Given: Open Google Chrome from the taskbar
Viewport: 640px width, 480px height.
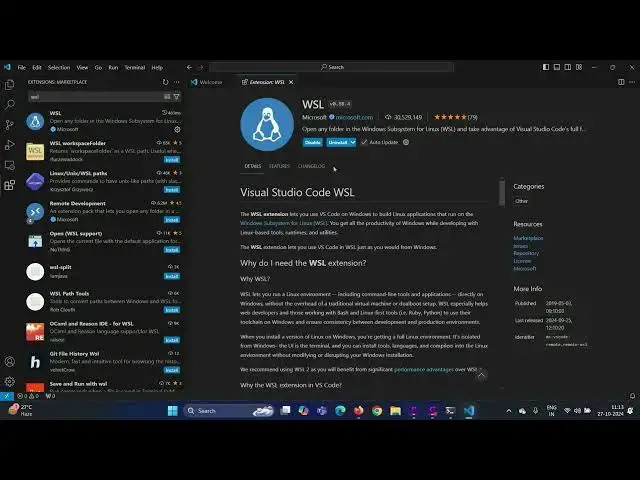Looking at the screenshot, I should pos(377,411).
